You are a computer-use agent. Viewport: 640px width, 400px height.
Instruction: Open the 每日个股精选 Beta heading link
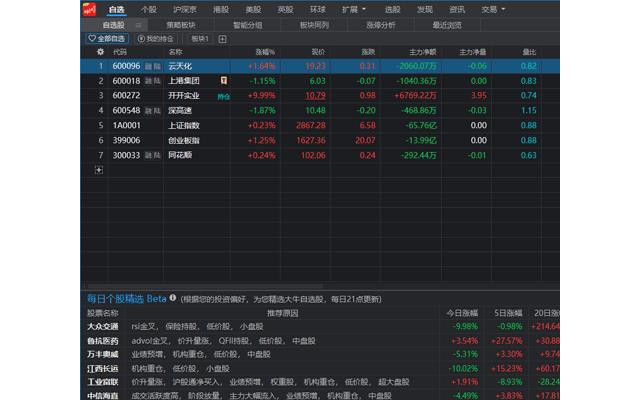pos(127,299)
